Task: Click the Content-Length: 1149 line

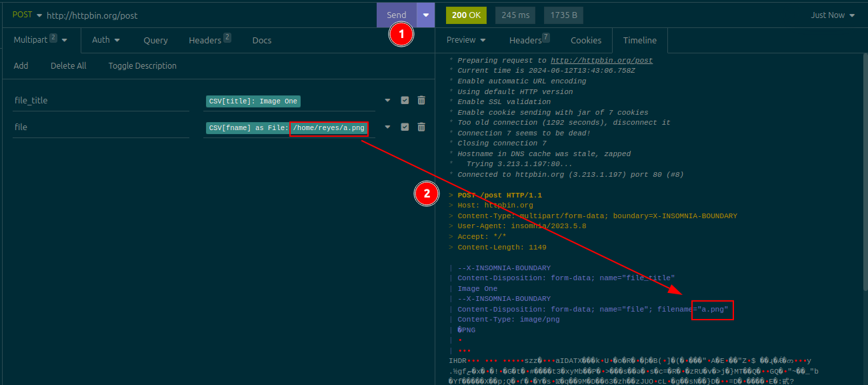Action: click(502, 248)
